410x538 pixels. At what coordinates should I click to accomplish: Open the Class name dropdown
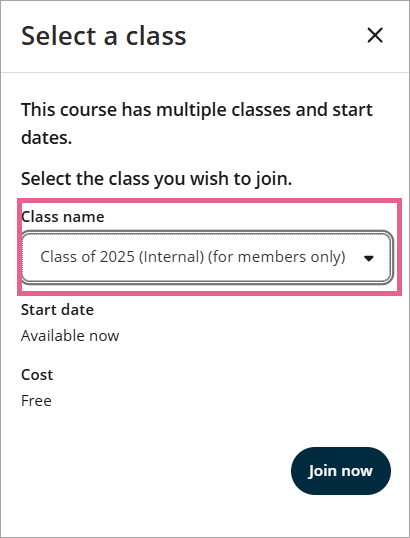(207, 257)
